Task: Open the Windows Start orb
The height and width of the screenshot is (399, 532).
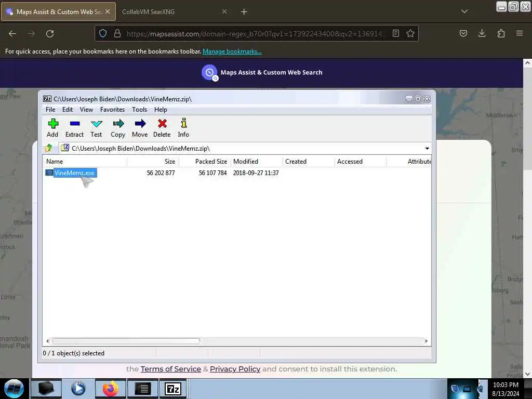Action: click(14, 389)
